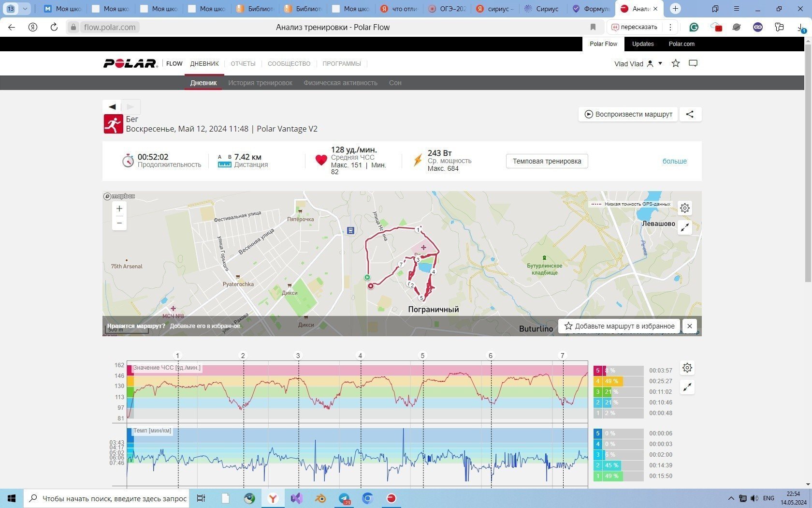Click the ENG language indicator
This screenshot has width=812, height=508.
[x=768, y=498]
